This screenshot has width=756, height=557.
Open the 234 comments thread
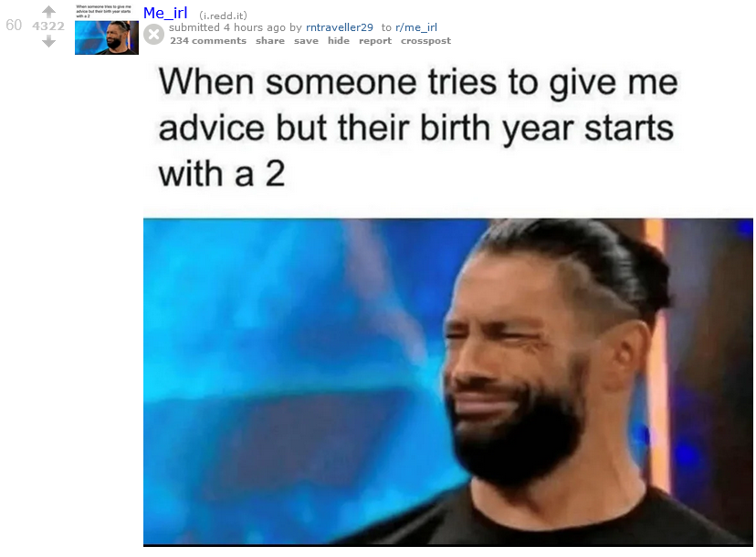(208, 41)
